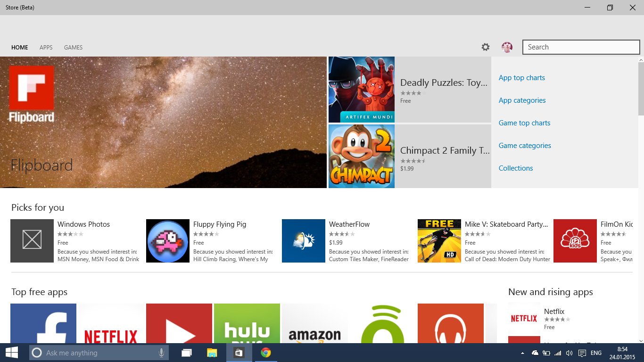Open the Game top charts link

[x=525, y=123]
